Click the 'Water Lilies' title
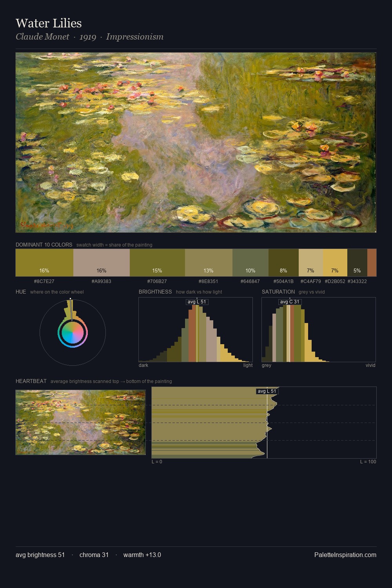The height and width of the screenshot is (588, 392). tap(49, 23)
